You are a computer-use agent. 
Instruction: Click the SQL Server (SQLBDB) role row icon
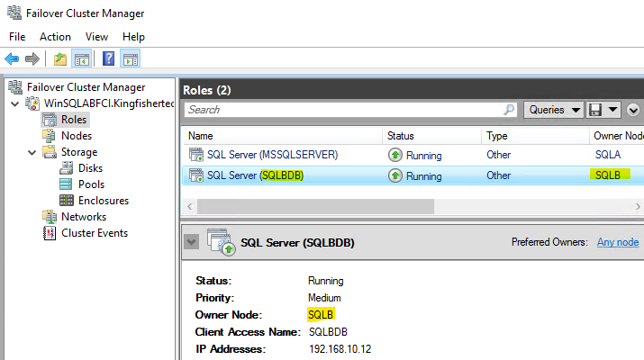pyautogui.click(x=196, y=175)
